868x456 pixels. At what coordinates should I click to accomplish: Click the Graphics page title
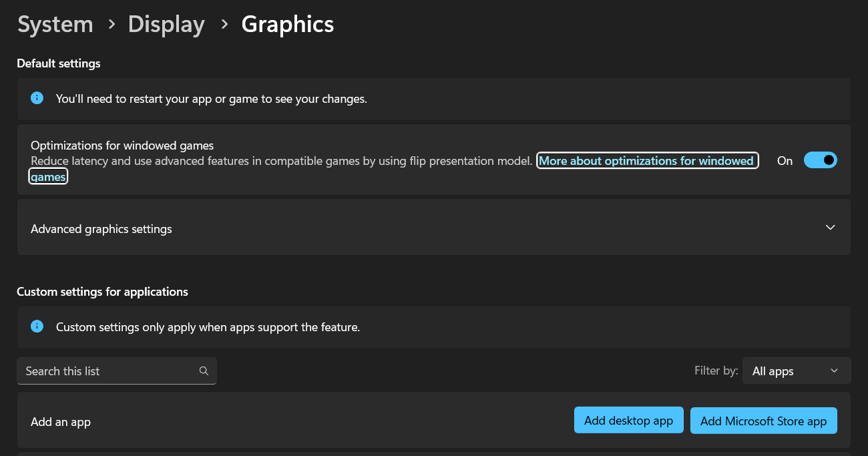pyautogui.click(x=287, y=25)
